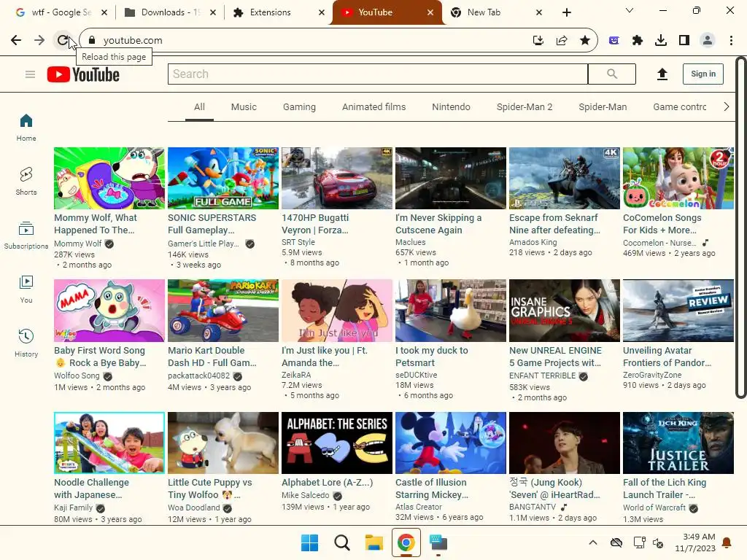Open the Chrome three-dot menu
The image size is (747, 560).
point(731,41)
